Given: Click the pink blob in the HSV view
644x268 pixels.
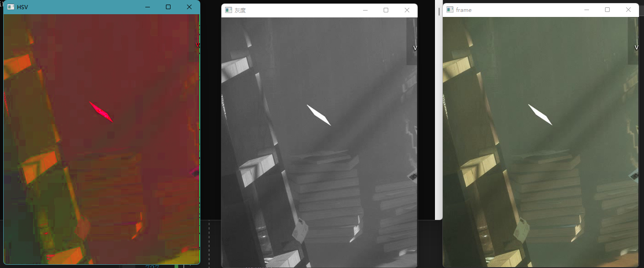Looking at the screenshot, I should pyautogui.click(x=102, y=111).
